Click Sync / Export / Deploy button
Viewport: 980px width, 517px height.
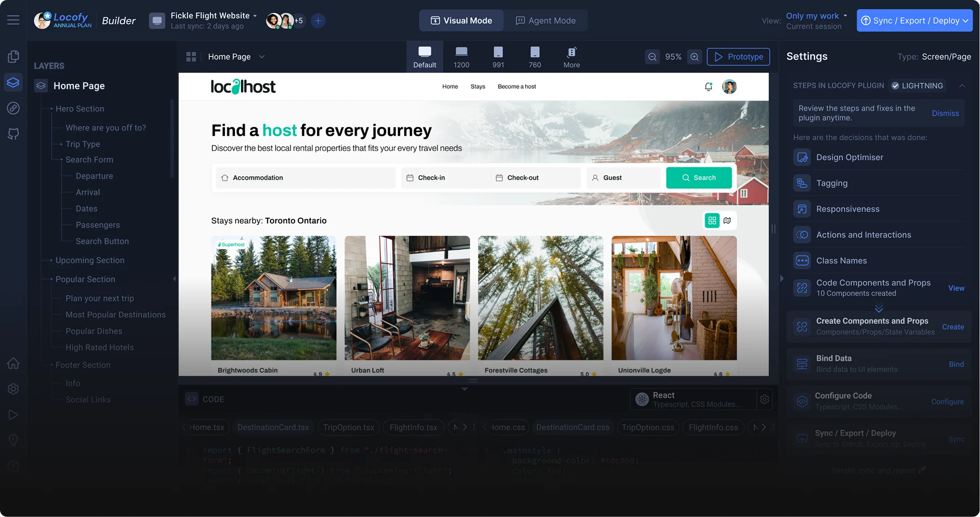pyautogui.click(x=914, y=21)
